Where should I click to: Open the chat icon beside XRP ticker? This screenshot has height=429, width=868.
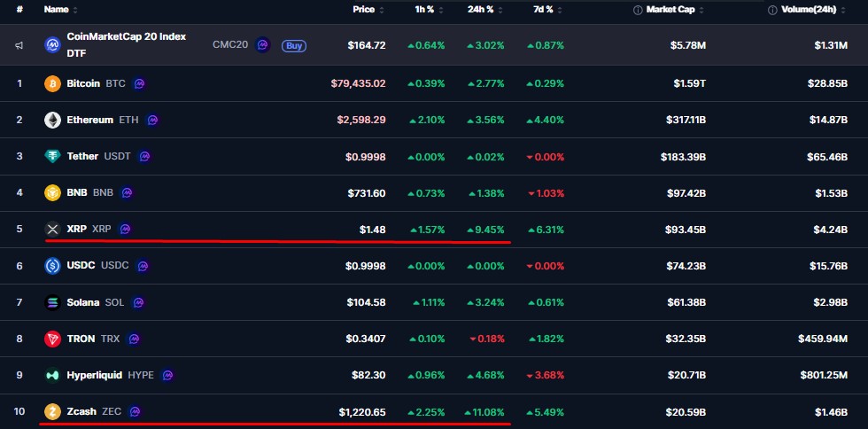(125, 229)
